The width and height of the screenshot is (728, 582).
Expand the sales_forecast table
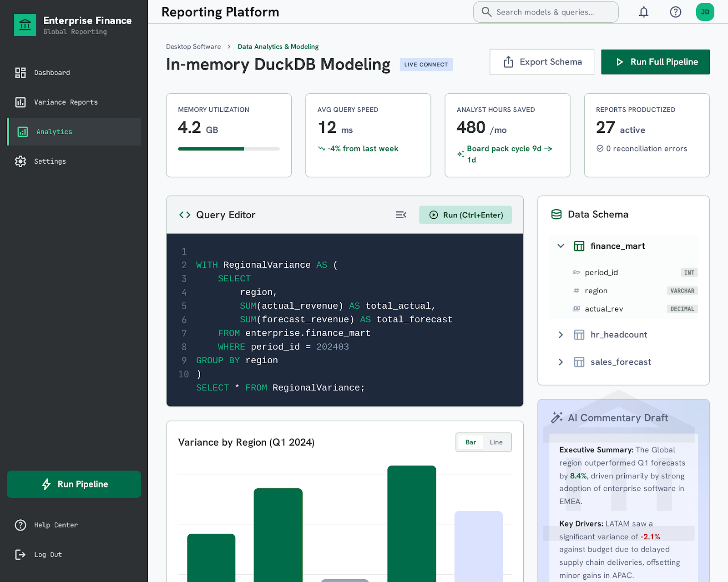point(561,362)
